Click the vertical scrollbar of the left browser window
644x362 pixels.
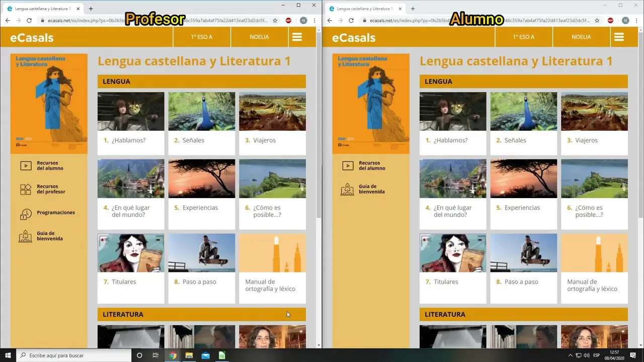click(x=318, y=151)
